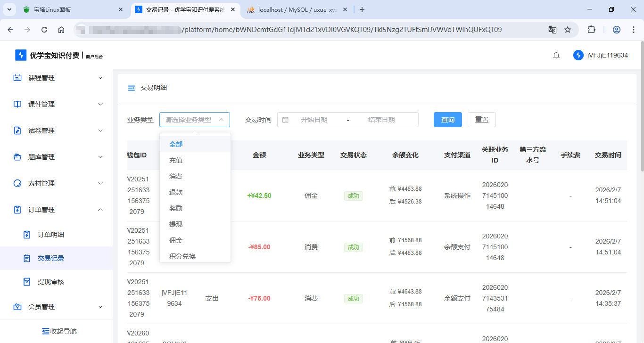Open the 业务类型 dropdown
This screenshot has width=644, height=343.
point(194,120)
